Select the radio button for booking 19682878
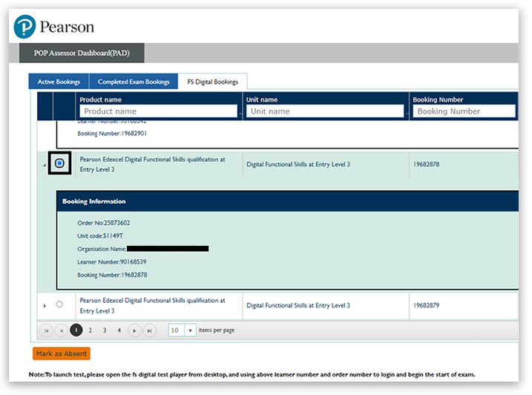The image size is (532, 395). 59,163
